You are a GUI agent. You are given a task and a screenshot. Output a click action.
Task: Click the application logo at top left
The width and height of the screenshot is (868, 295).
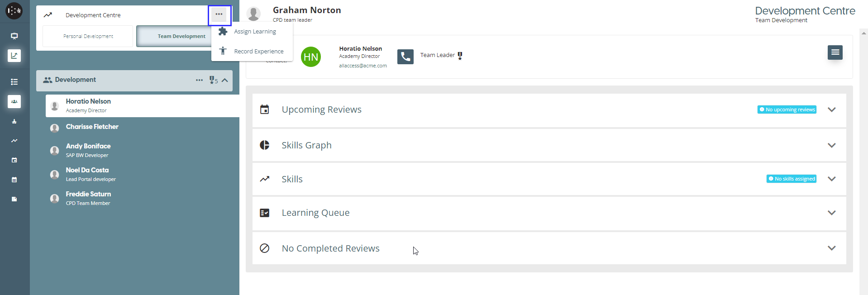[14, 11]
